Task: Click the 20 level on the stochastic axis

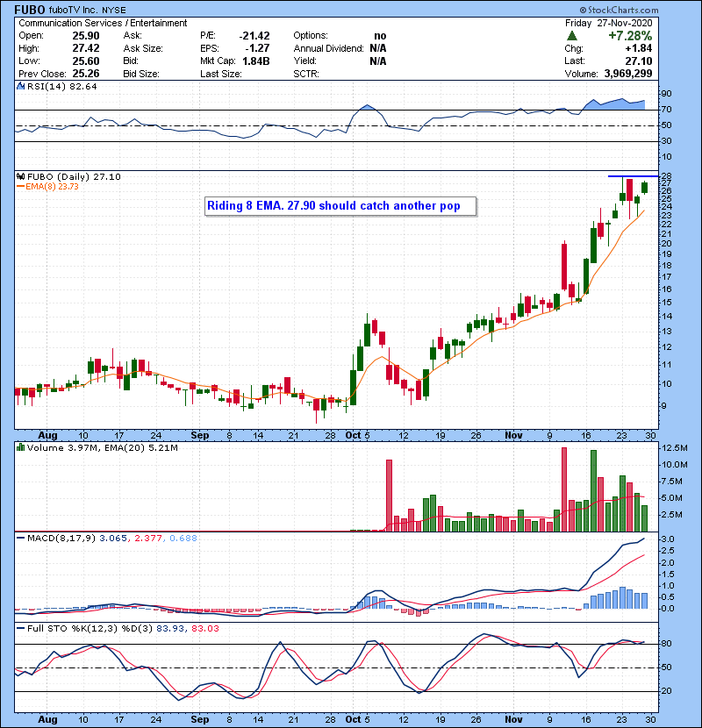Action: (666, 691)
